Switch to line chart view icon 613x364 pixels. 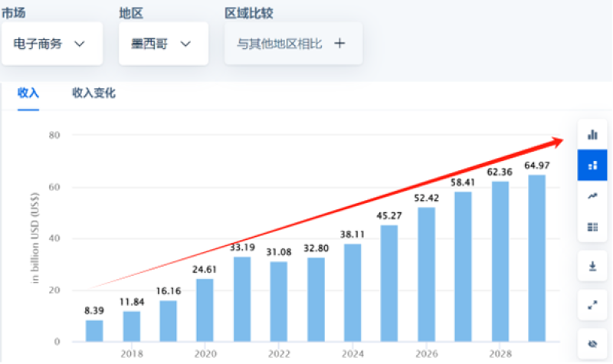coord(592,196)
